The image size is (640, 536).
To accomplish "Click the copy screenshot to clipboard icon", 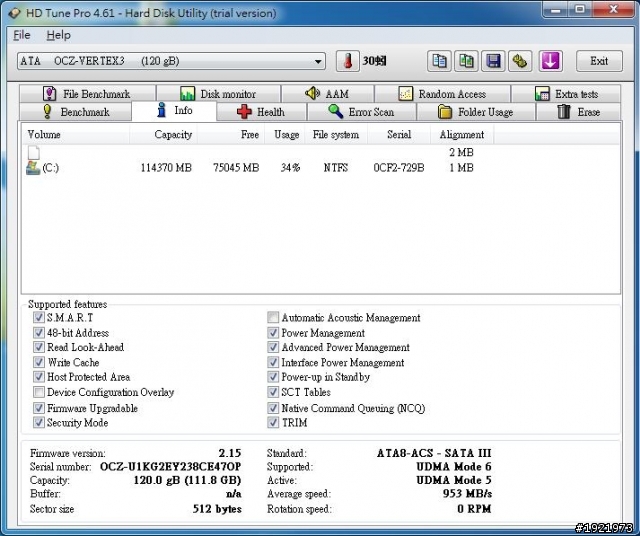I will (x=466, y=61).
